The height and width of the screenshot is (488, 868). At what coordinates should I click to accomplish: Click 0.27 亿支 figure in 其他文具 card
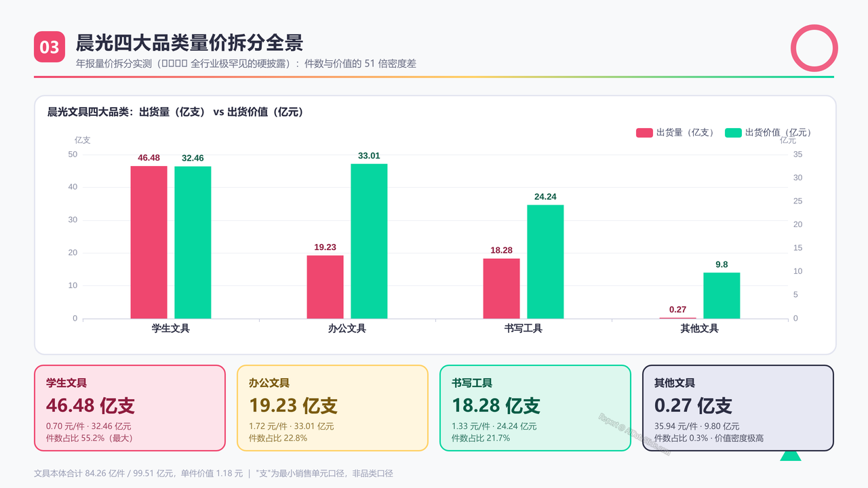tap(693, 405)
